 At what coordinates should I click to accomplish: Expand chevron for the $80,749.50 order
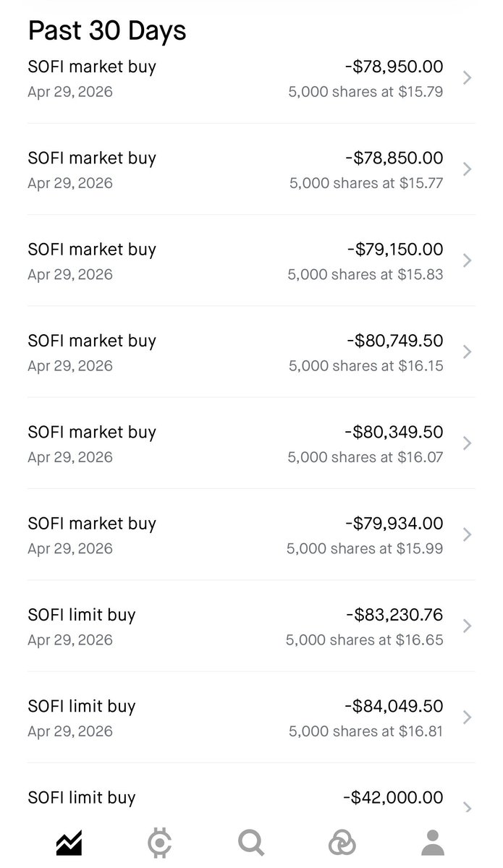click(468, 352)
